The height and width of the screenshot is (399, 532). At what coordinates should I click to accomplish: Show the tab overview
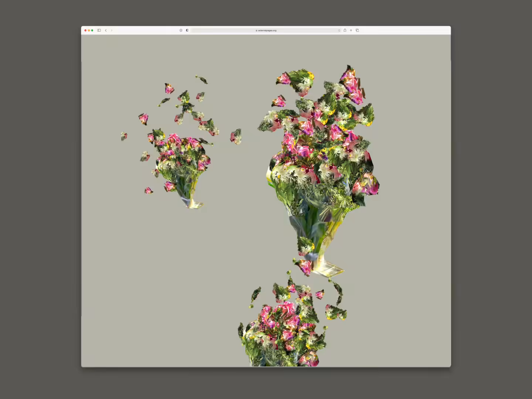tap(357, 30)
